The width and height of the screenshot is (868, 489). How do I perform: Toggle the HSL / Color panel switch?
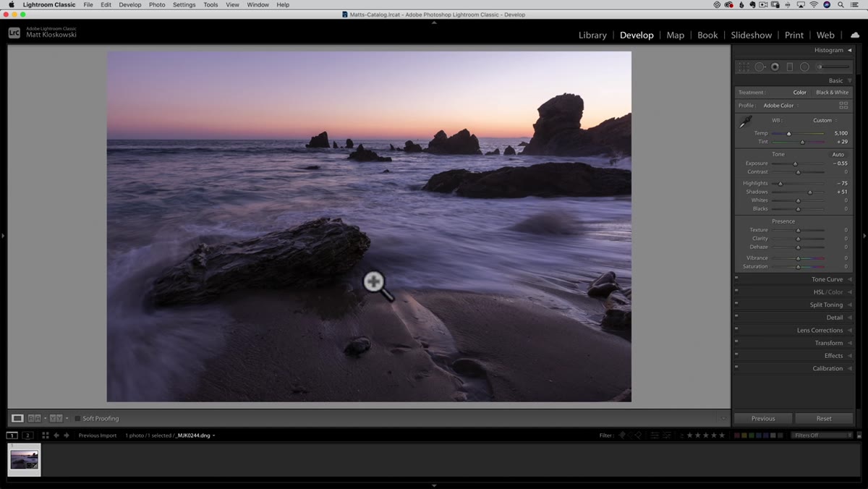click(x=736, y=290)
